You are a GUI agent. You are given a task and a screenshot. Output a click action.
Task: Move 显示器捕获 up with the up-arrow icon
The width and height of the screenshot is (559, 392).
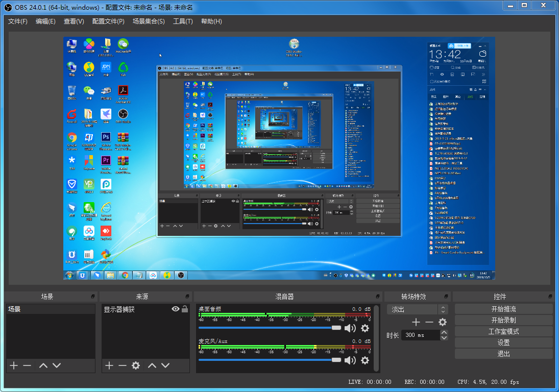coord(153,365)
